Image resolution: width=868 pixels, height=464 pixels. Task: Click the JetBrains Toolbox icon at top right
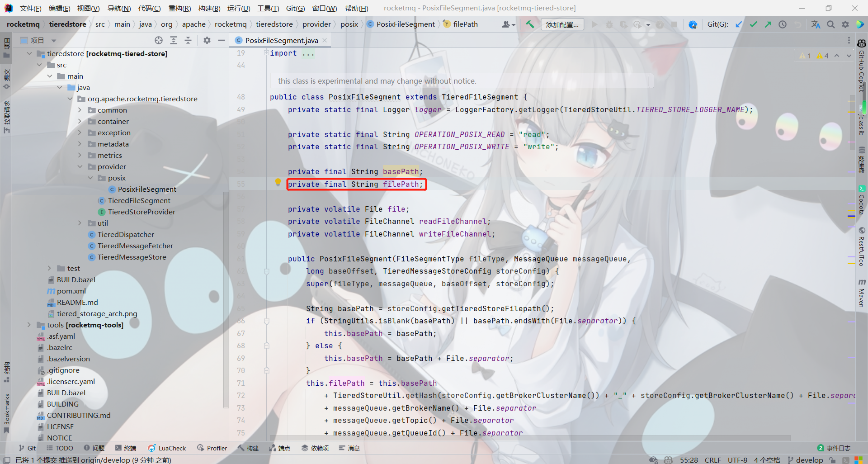click(860, 24)
